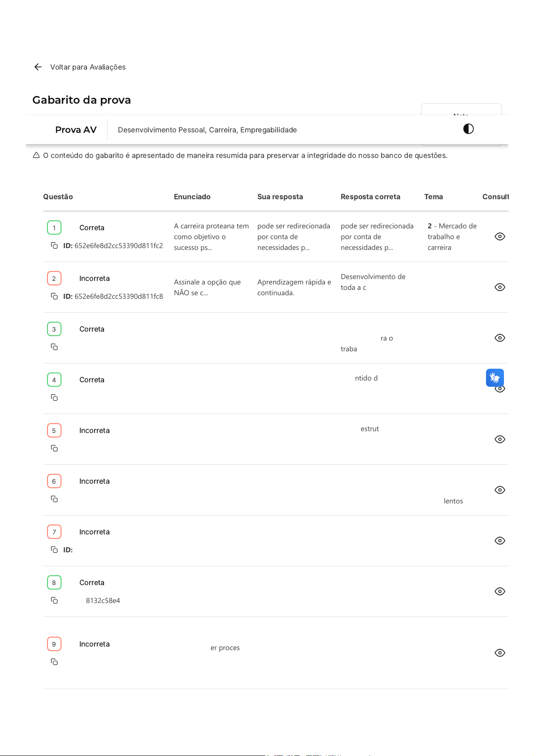534x756 pixels.
Task: Open the sign language accessibility widget
Action: 495,378
